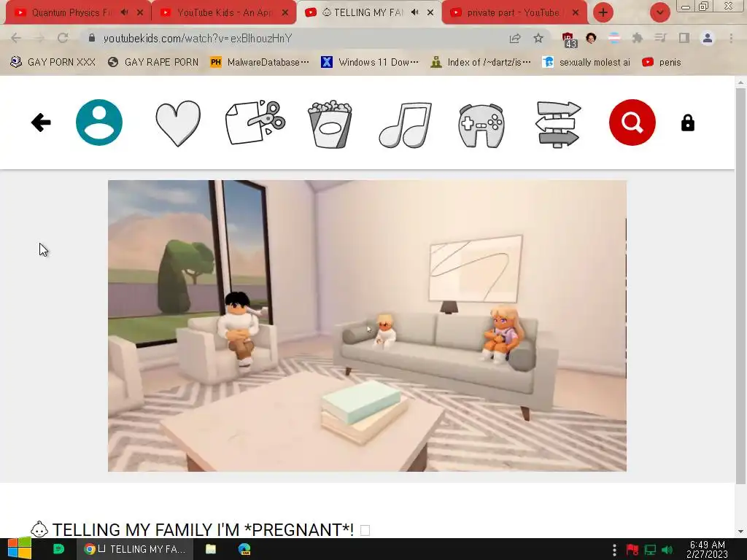Open the Chrome profile icon
747x560 pixels.
(x=708, y=38)
